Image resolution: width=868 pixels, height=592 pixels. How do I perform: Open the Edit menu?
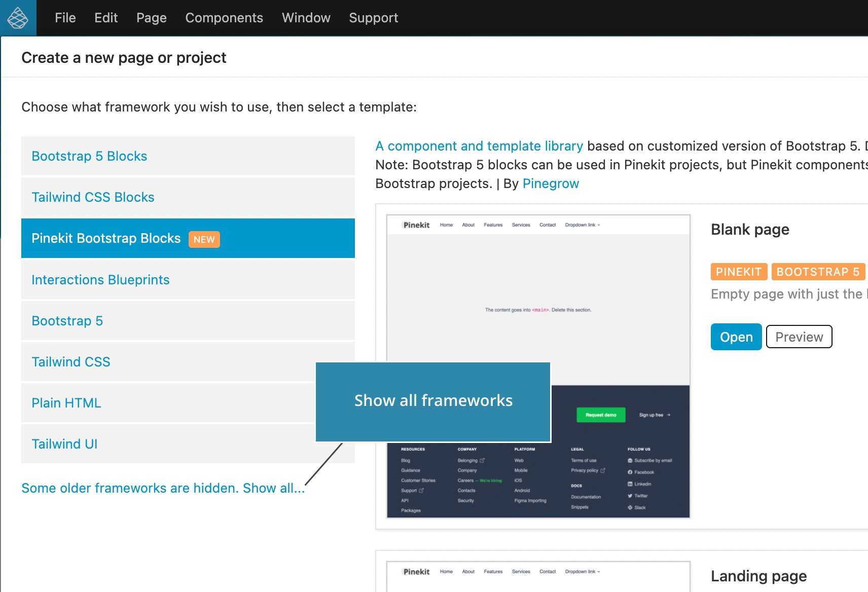[x=106, y=18]
